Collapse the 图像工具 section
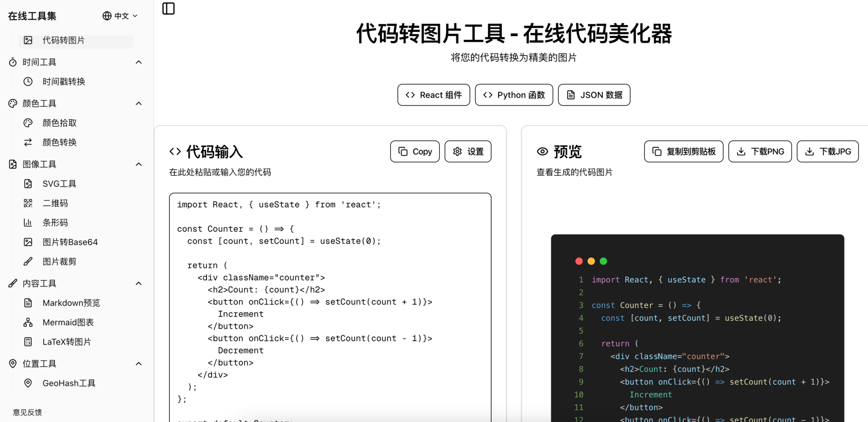Screen dimensions: 868x422 [139, 164]
